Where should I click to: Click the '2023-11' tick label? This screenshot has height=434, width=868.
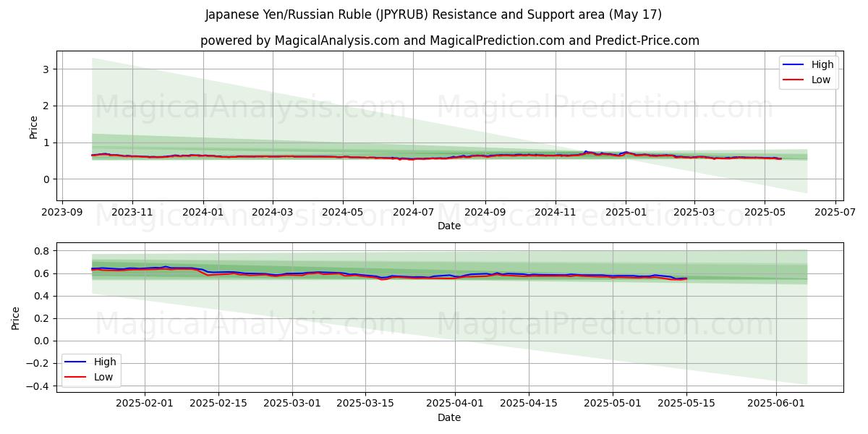pyautogui.click(x=132, y=213)
